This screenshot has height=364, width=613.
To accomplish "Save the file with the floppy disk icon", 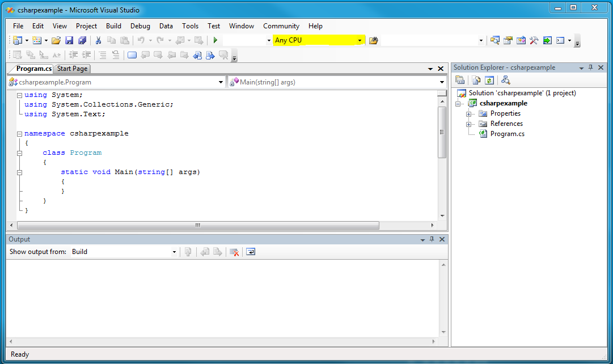I will pyautogui.click(x=69, y=40).
